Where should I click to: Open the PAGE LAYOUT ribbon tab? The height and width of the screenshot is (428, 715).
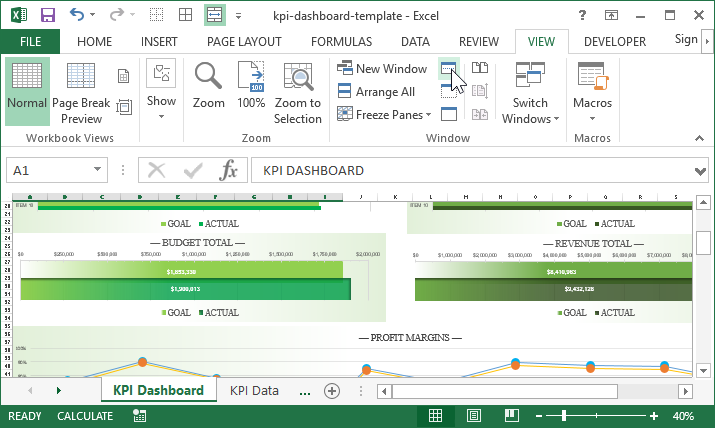[x=244, y=42]
